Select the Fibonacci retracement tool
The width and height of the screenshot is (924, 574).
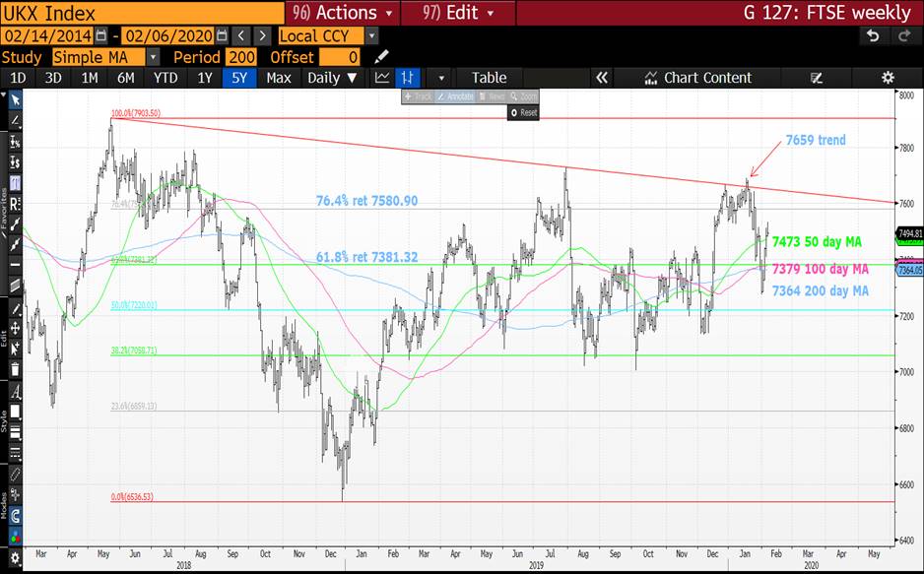[x=16, y=183]
